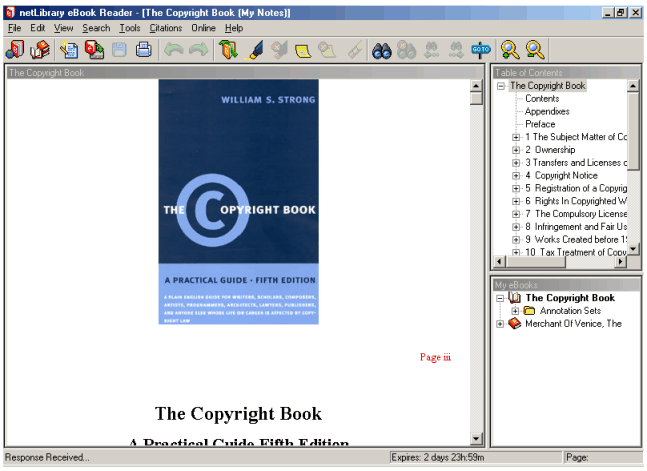Open the online eBook globe icon
Image resolution: width=647 pixels, height=471 pixels.
click(15, 50)
